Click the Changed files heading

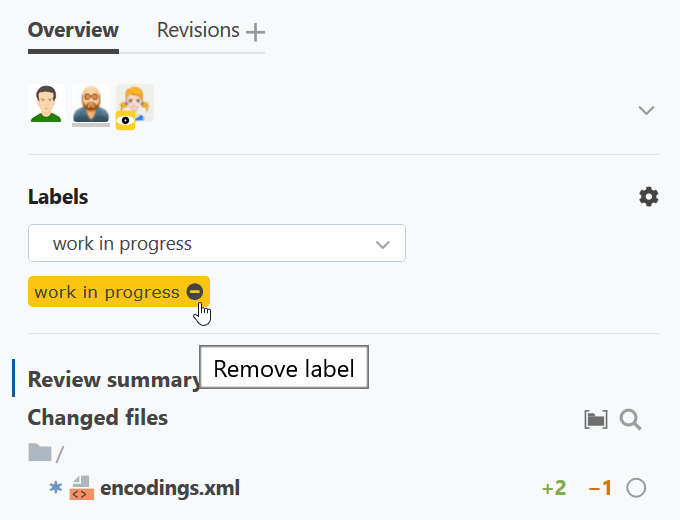click(98, 417)
